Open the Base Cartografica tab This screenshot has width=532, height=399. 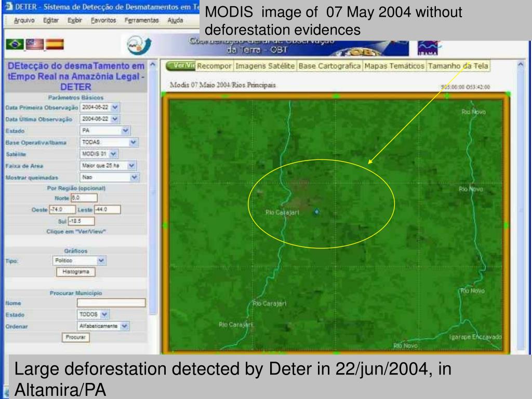click(329, 66)
